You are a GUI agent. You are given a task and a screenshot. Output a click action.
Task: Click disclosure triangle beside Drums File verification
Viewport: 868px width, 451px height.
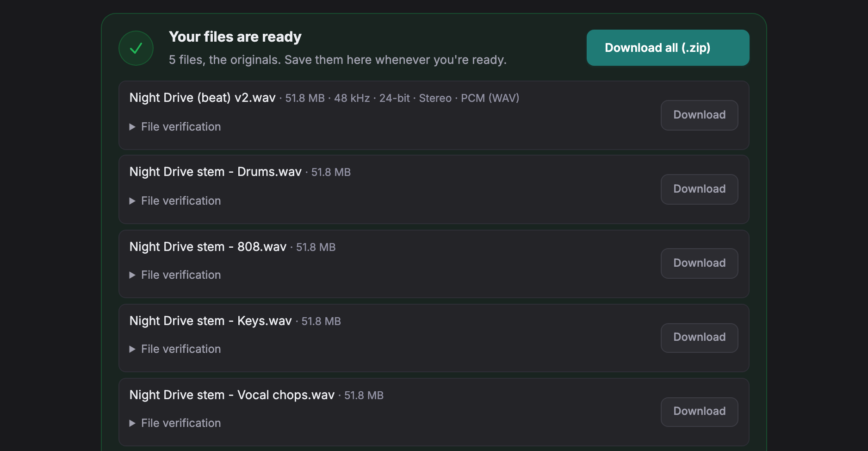click(132, 201)
